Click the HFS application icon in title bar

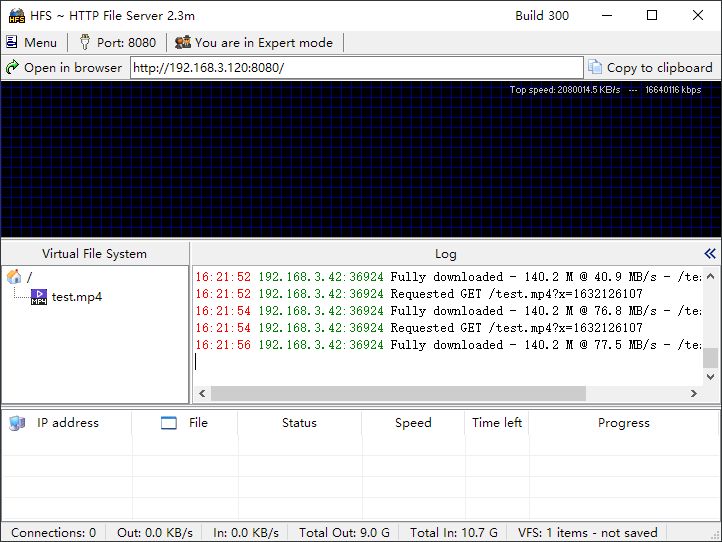(x=17, y=16)
